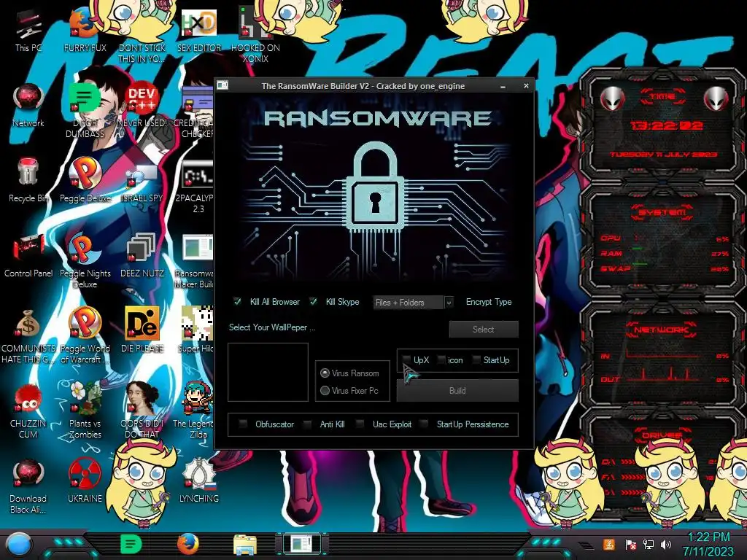The image size is (747, 560).
Task: Open the This PC desktop icon
Action: point(28,30)
